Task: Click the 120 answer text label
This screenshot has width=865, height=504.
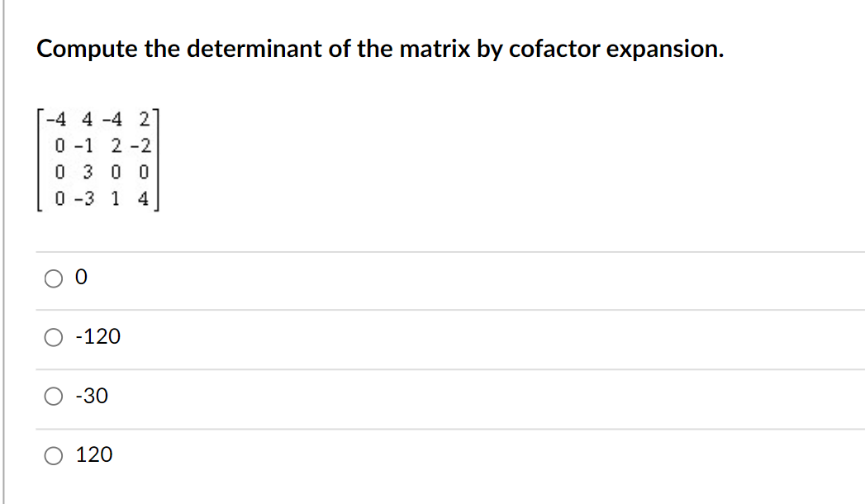Action: 97,454
